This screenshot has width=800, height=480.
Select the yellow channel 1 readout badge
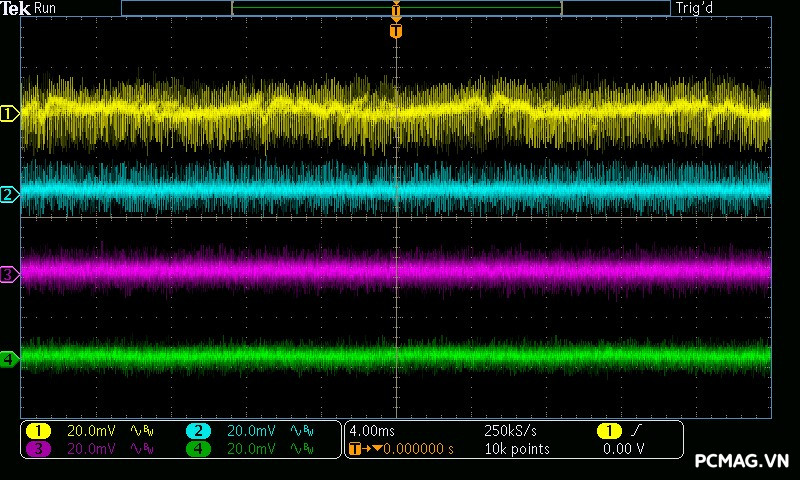click(38, 430)
